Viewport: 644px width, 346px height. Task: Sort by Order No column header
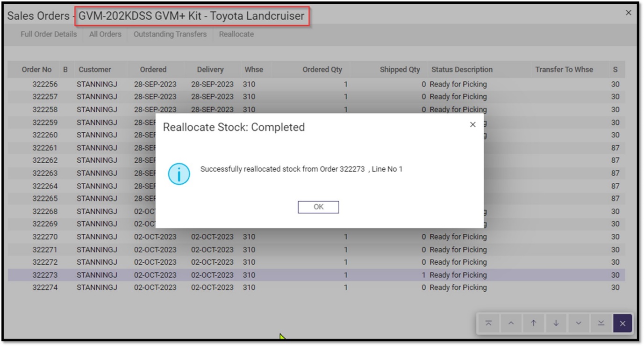(36, 70)
